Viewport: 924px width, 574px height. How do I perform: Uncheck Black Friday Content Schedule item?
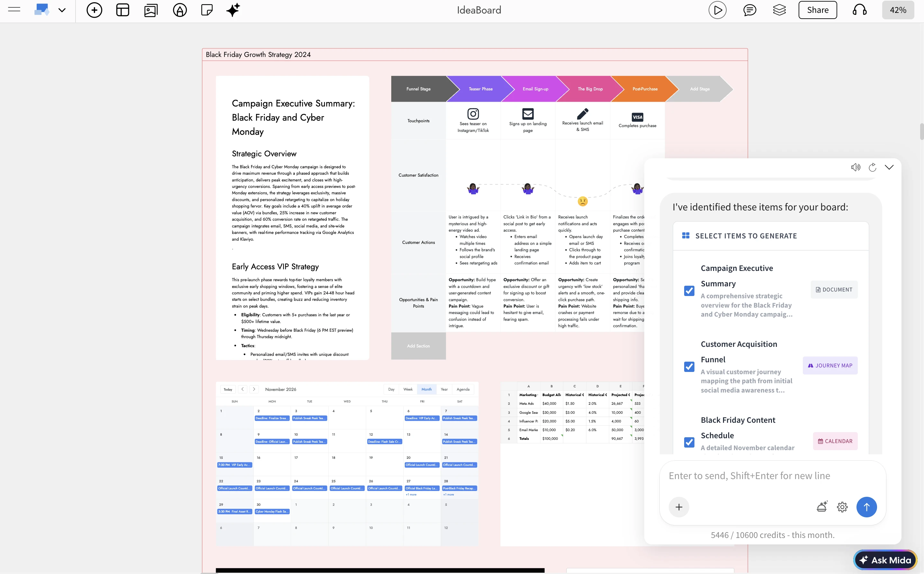tap(689, 442)
